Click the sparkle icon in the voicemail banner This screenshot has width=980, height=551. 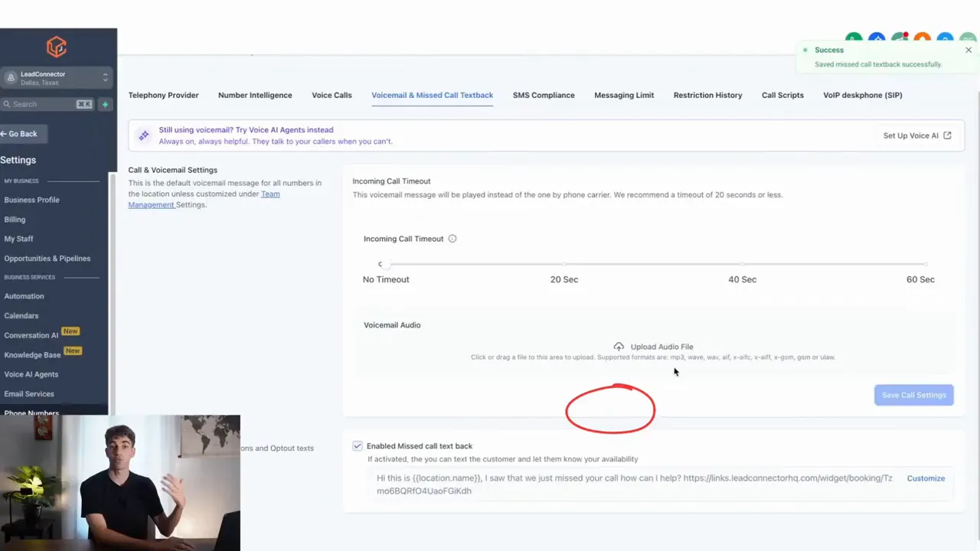pyautogui.click(x=143, y=135)
